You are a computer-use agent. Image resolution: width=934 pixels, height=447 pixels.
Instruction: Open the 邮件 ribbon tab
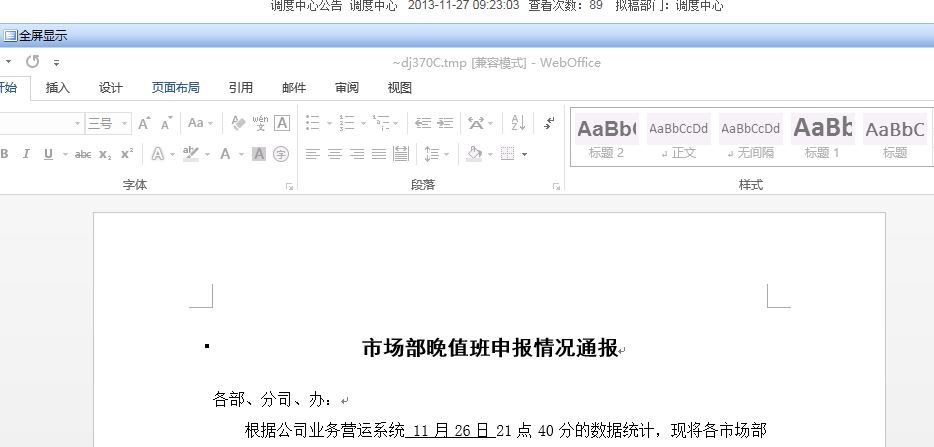294,88
